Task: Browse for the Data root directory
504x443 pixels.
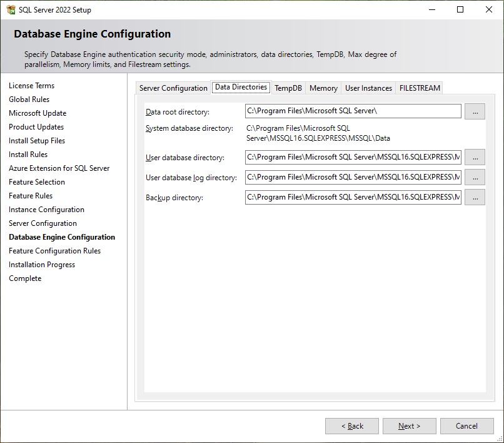Action: (475, 111)
